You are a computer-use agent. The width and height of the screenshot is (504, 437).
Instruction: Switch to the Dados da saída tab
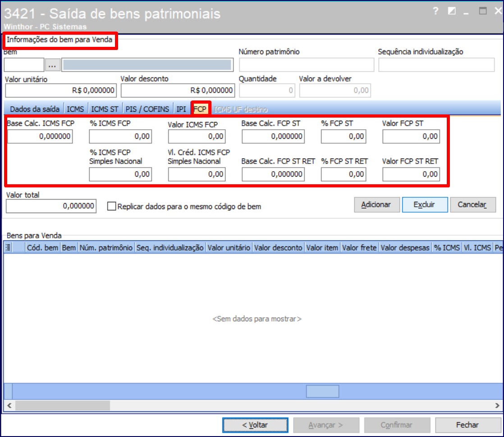click(35, 109)
